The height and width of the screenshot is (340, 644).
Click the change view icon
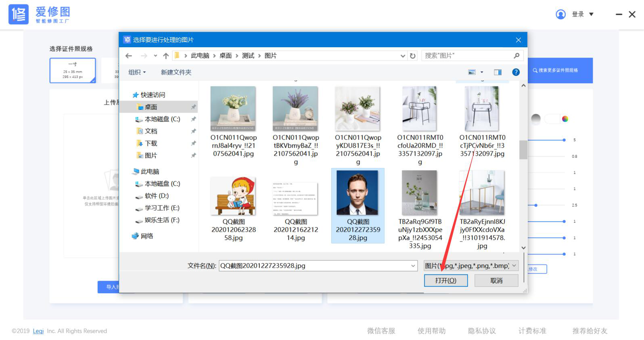point(472,72)
